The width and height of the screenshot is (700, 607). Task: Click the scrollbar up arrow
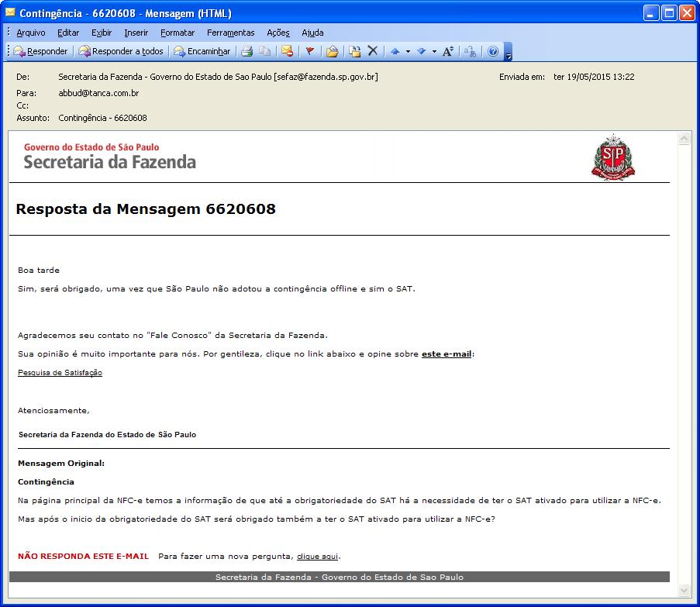(x=684, y=138)
